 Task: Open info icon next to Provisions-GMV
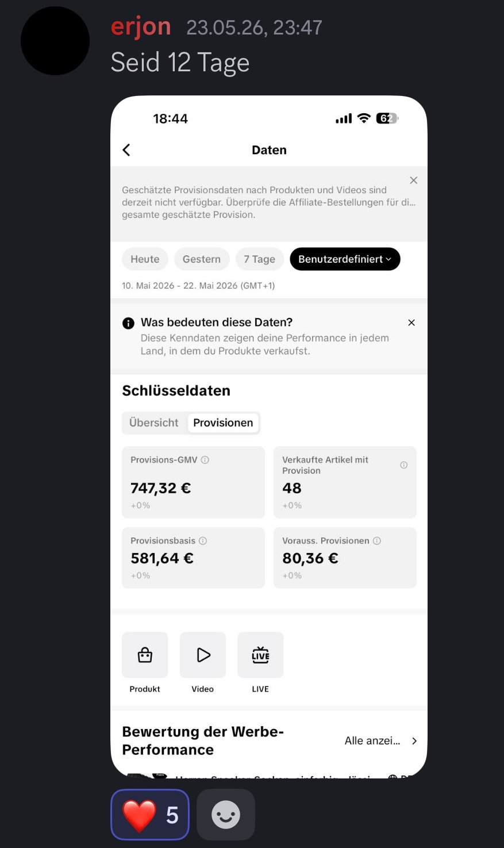[x=205, y=460]
